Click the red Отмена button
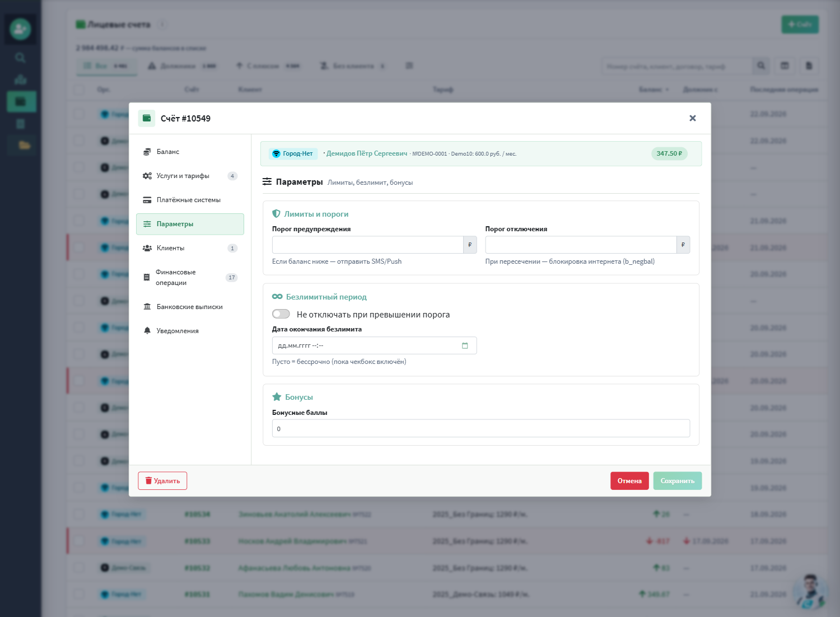 click(x=629, y=481)
